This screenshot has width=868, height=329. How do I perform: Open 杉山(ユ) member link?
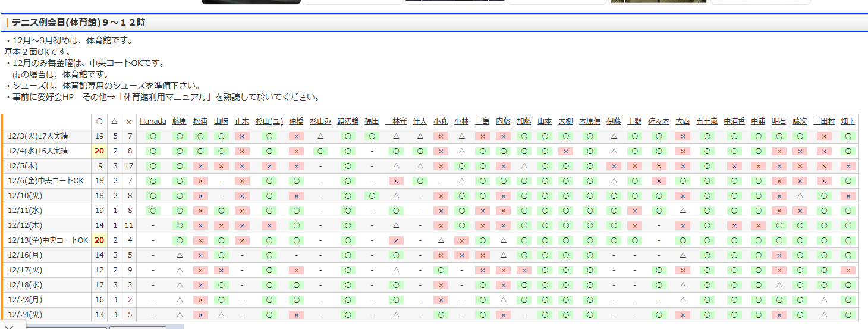(x=269, y=121)
